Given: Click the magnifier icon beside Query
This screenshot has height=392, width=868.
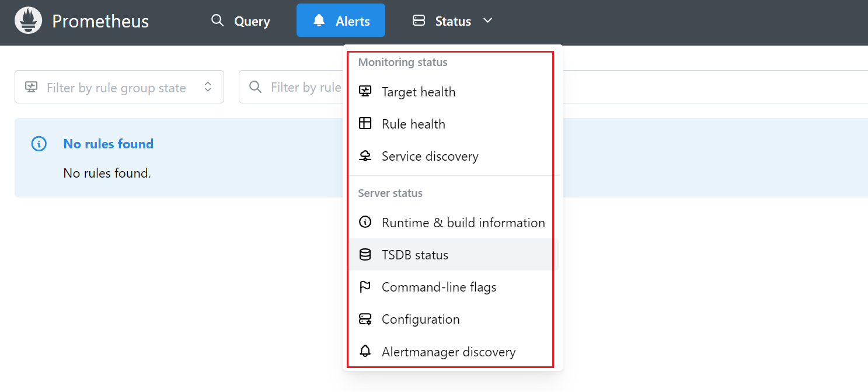Looking at the screenshot, I should pyautogui.click(x=217, y=20).
